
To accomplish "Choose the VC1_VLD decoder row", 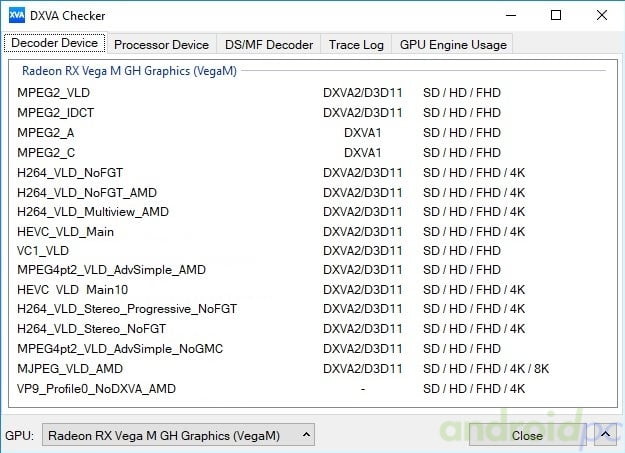I will 43,251.
